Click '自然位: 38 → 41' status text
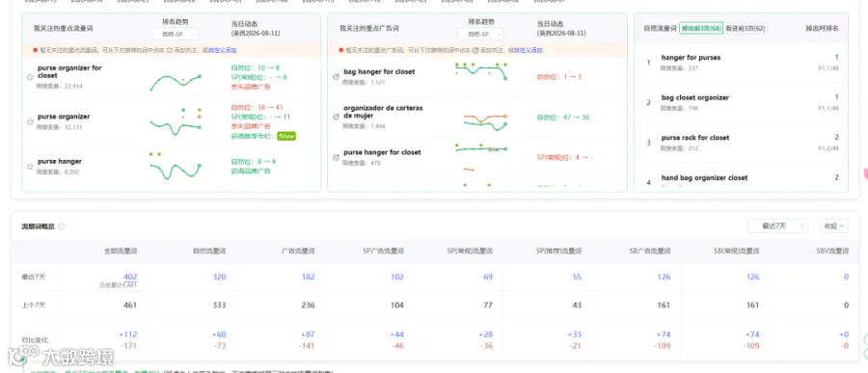The height and width of the screenshot is (373, 868). (x=258, y=108)
